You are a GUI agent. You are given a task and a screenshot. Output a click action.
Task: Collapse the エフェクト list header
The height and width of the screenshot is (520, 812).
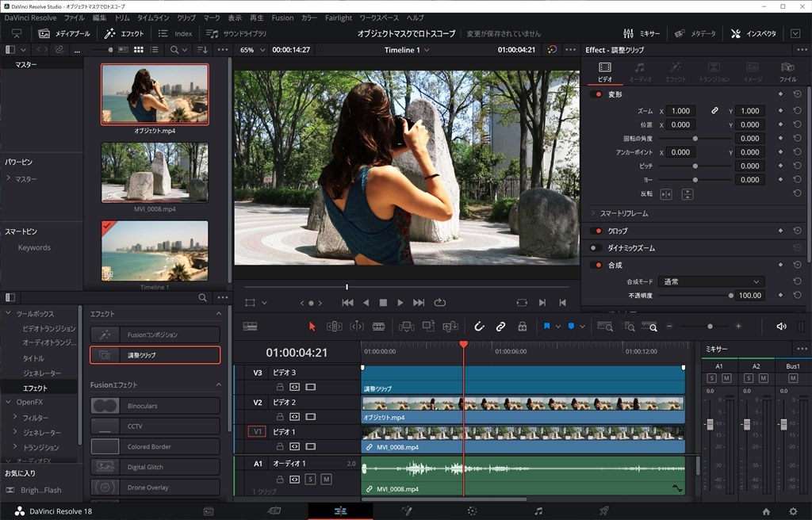pyautogui.click(x=219, y=313)
